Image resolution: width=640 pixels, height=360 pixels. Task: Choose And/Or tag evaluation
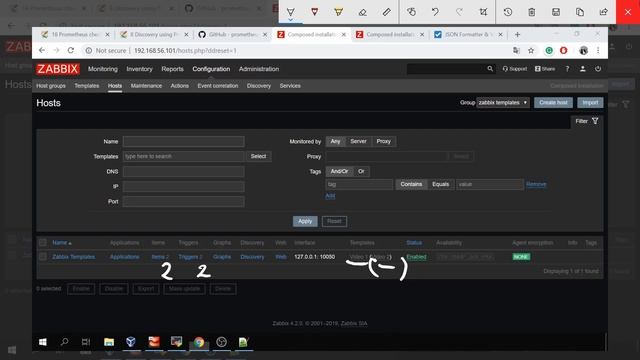pyautogui.click(x=339, y=171)
